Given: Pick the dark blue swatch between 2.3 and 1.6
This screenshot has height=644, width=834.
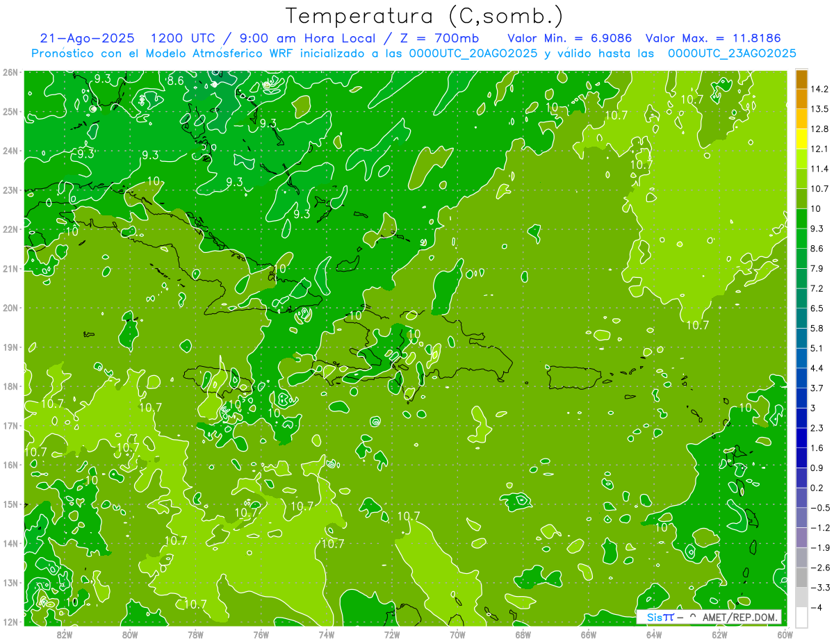Looking at the screenshot, I should pos(801,438).
